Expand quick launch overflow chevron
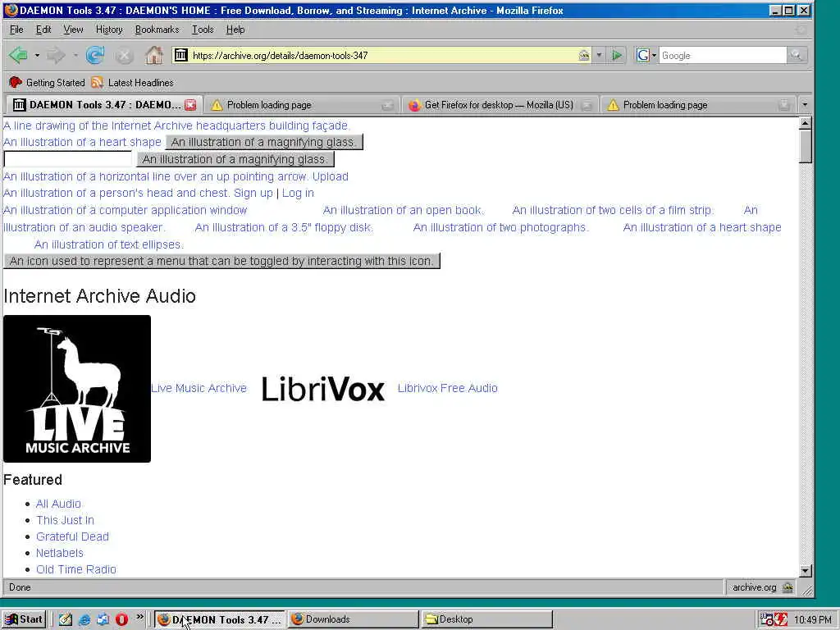The width and height of the screenshot is (840, 630). 139,617
